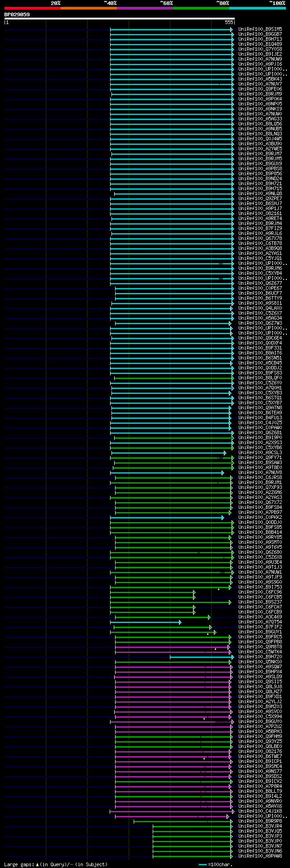This screenshot has height=868, width=290.
Task: Click hit label UniRef100_A9PJI6
Action: pos(260,64)
